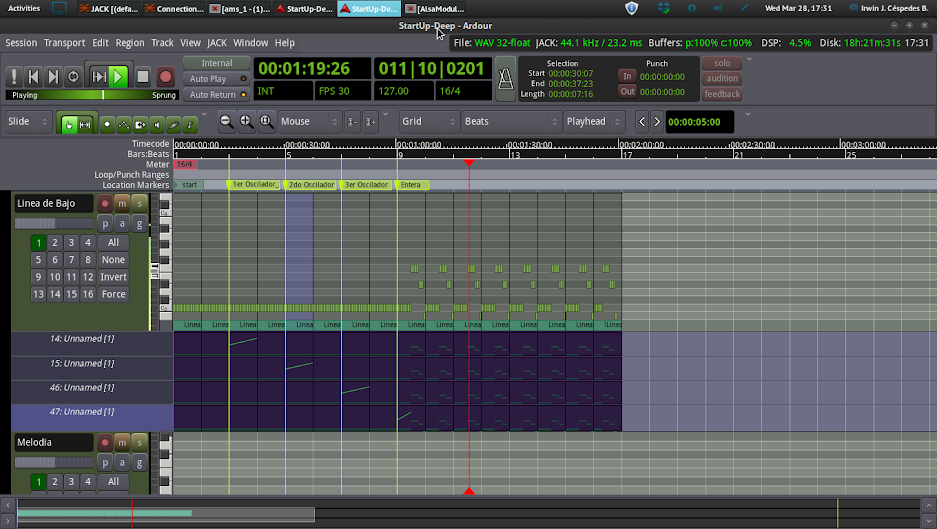Solo the Melodia track
This screenshot has height=529, width=937.
click(138, 442)
